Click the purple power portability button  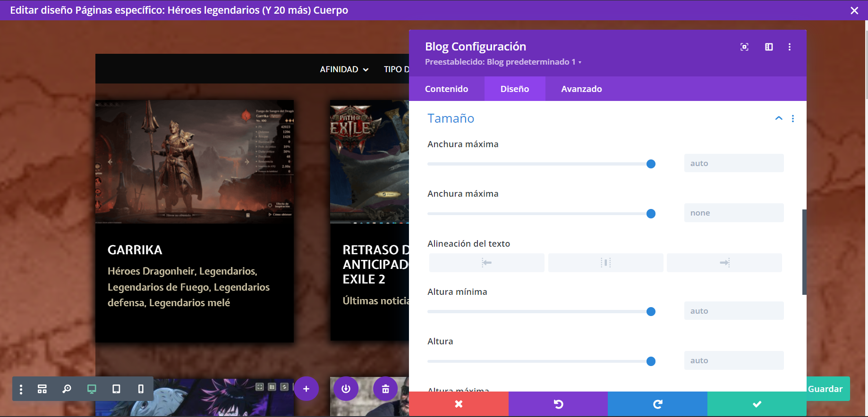[x=346, y=389]
